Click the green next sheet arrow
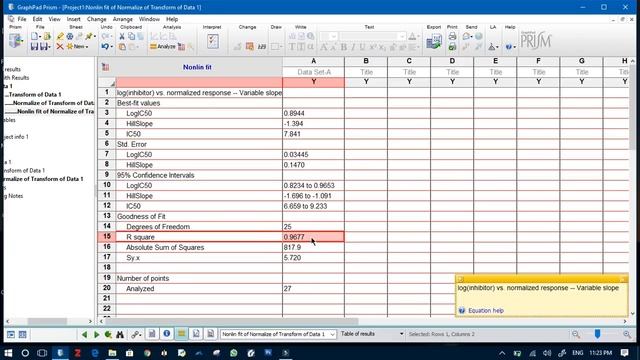This screenshot has height=360, width=640. click(x=96, y=334)
